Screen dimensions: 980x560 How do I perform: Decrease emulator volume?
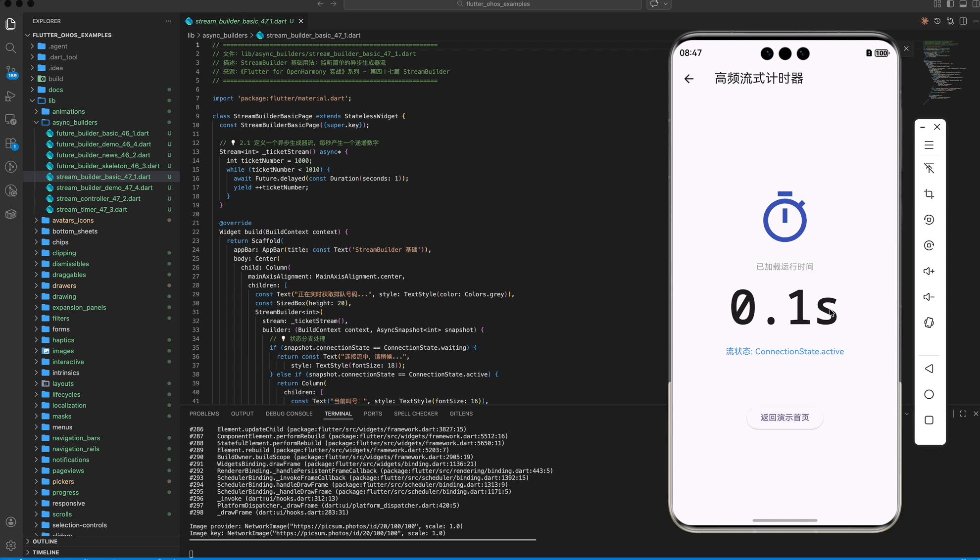pyautogui.click(x=929, y=297)
